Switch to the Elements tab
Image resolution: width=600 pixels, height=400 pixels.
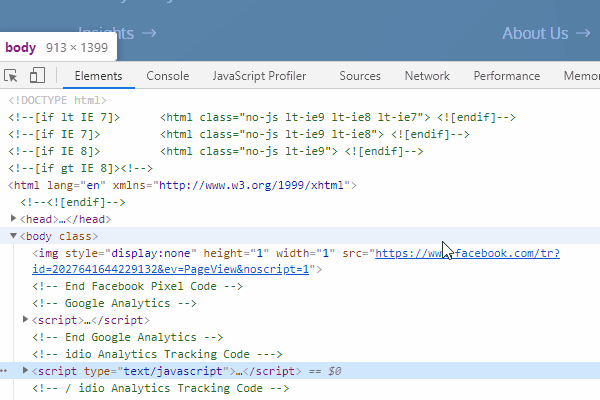[x=98, y=76]
